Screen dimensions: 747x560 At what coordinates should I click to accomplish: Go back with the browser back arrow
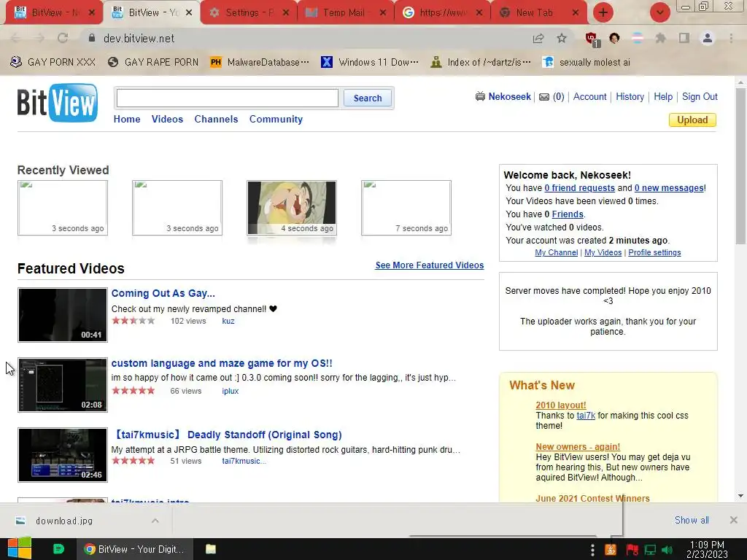click(16, 38)
